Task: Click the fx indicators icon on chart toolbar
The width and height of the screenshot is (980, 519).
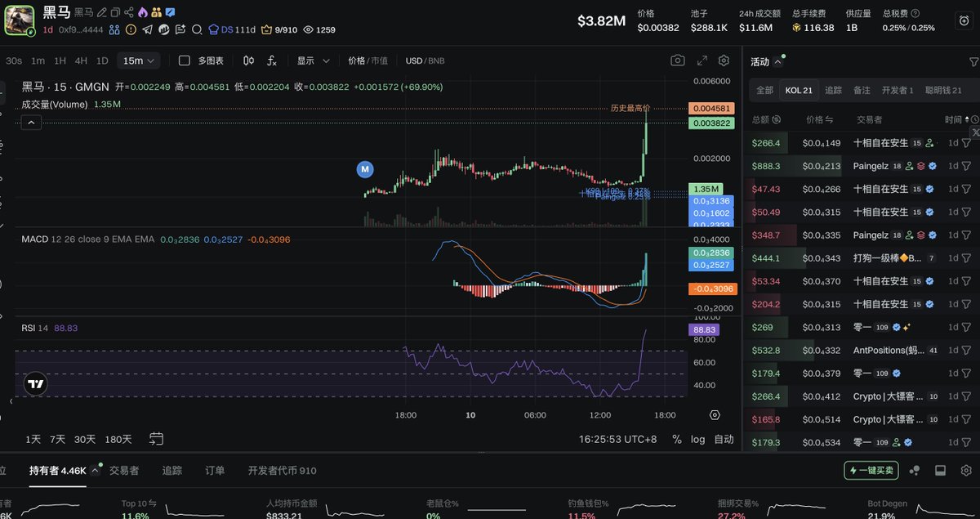Action: tap(270, 60)
